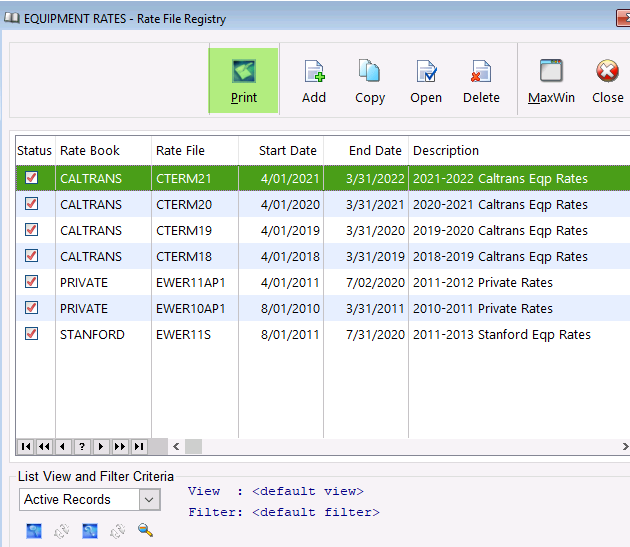Click end date 3/31/2019
This screenshot has height=547, width=630.
click(375, 256)
